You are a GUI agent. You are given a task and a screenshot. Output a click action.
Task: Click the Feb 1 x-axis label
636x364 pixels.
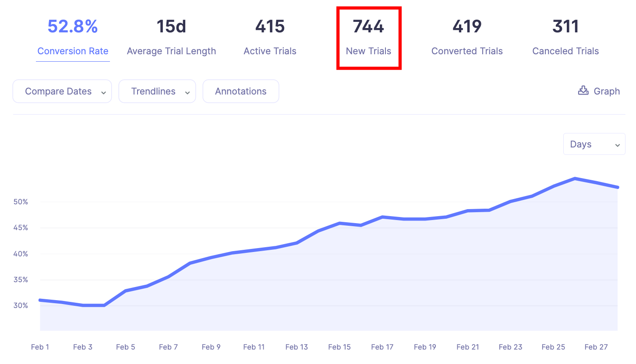(x=40, y=347)
